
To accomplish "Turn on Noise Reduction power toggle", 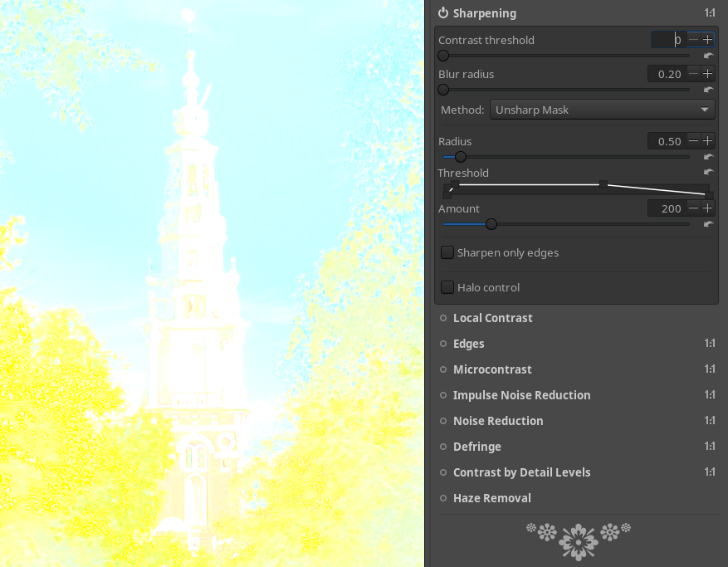I will click(x=443, y=421).
